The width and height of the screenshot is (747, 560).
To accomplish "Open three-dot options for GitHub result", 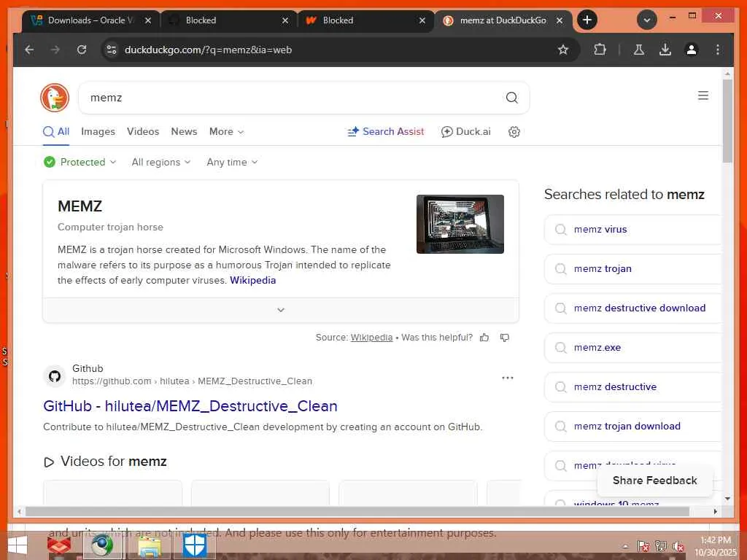I will tap(508, 378).
